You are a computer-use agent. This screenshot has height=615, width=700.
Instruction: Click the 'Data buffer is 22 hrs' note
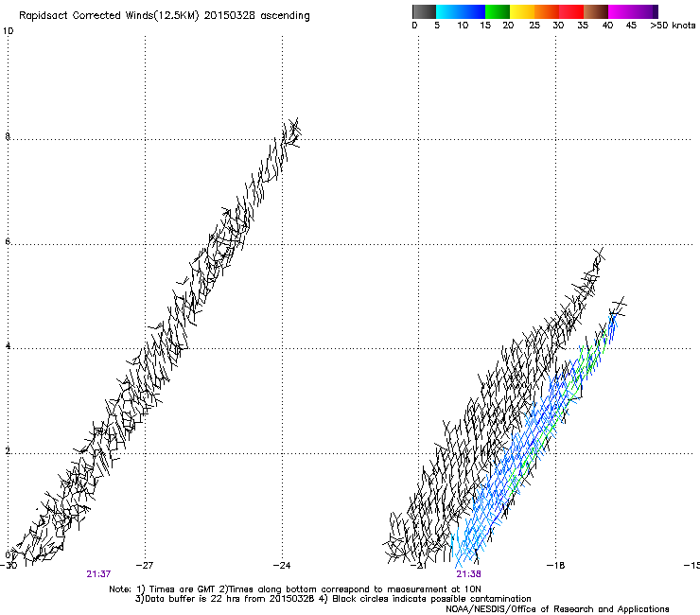(x=333, y=599)
